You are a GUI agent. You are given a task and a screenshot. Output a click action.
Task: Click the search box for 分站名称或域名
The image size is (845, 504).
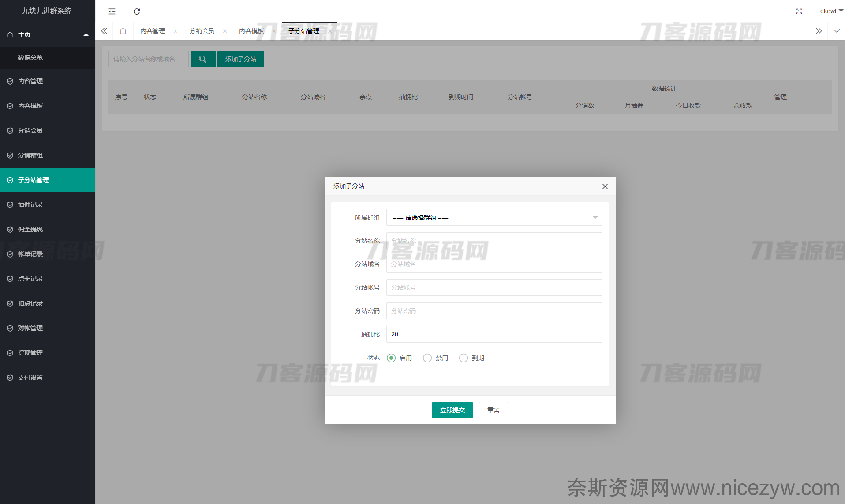pos(149,59)
